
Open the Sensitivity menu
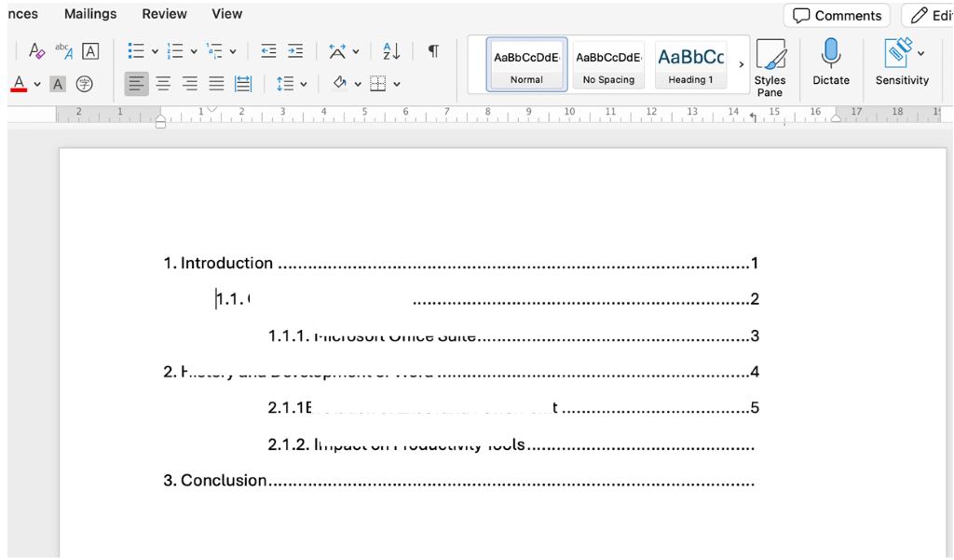tap(902, 62)
